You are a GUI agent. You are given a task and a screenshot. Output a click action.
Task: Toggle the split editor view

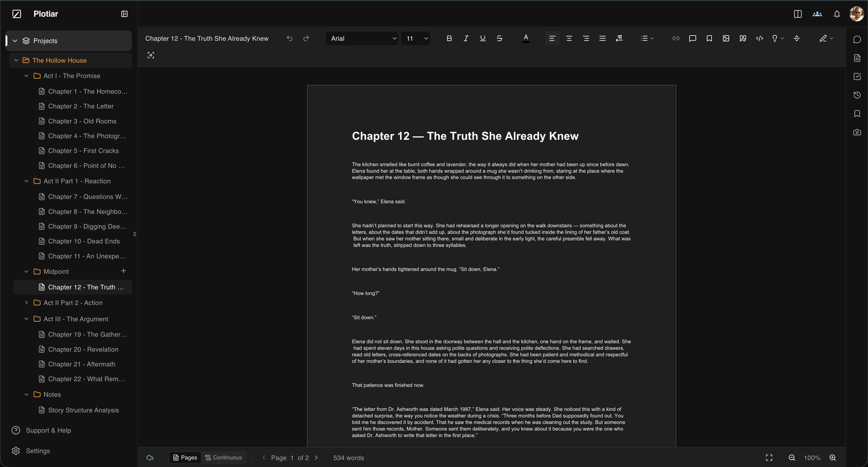coord(797,14)
